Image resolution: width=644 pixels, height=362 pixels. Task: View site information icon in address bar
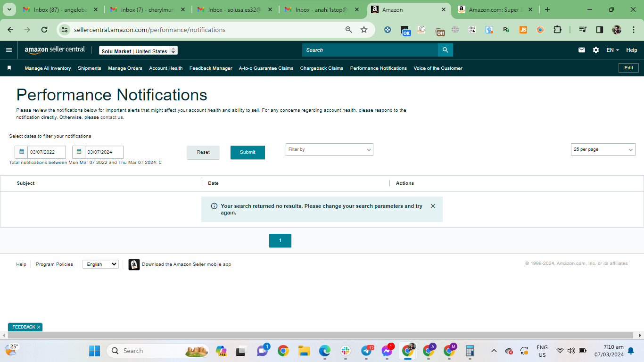coord(65,30)
